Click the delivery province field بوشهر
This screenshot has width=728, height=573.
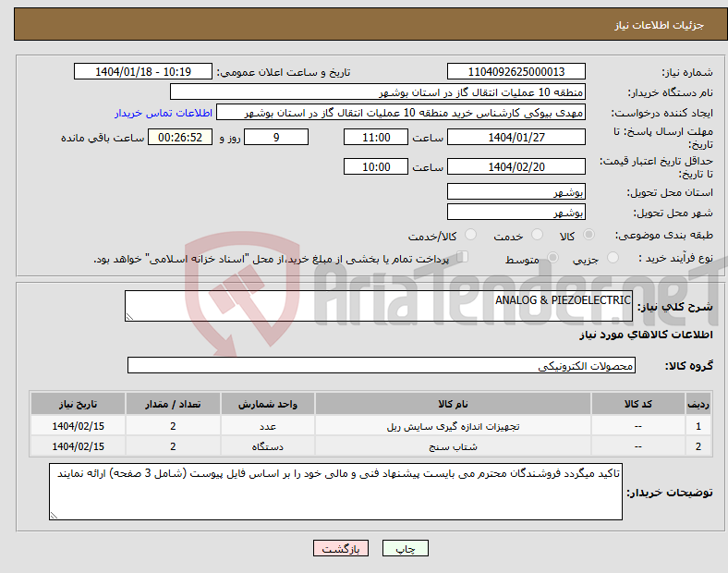coord(516,192)
